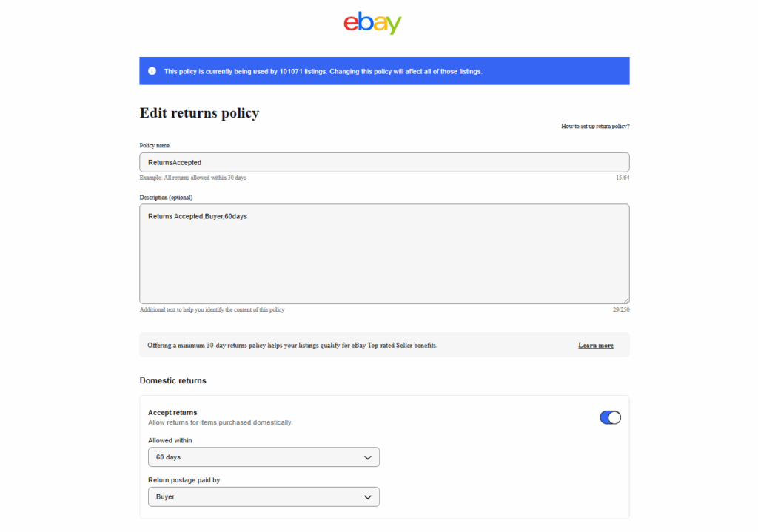Click the blue listings notification banner
This screenshot has height=532, width=758.
pos(384,70)
